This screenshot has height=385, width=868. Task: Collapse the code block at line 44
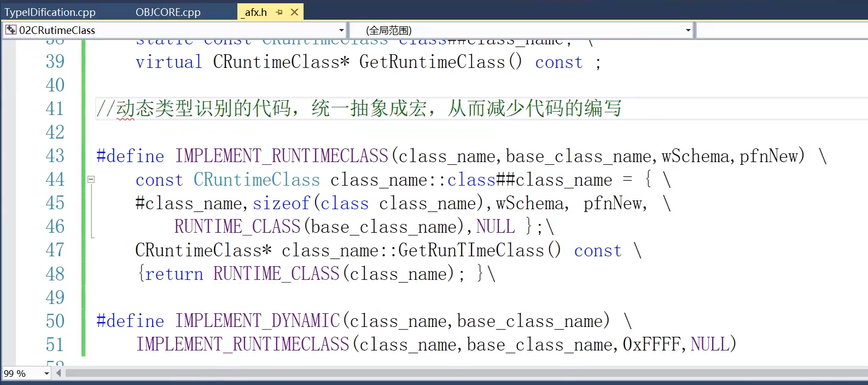coord(91,179)
